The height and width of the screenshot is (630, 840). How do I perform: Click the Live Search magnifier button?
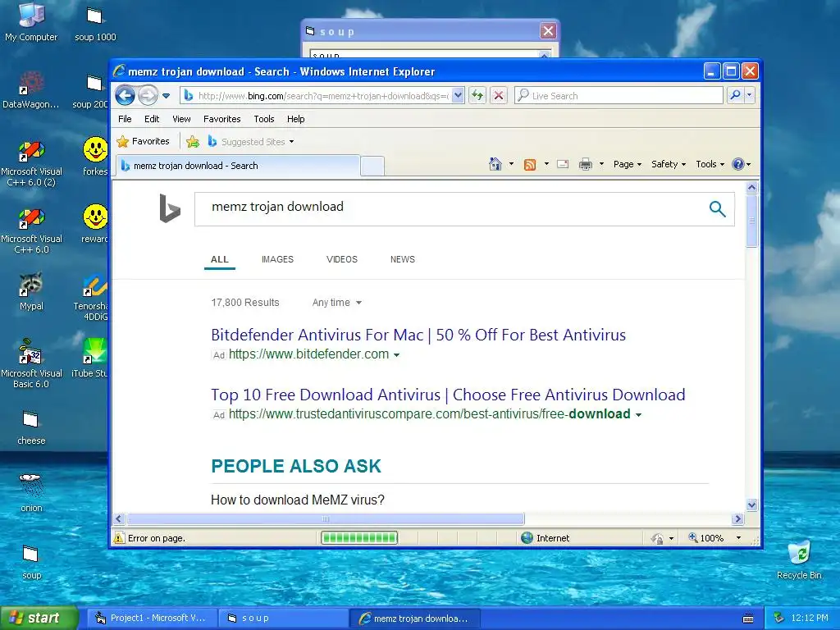(x=736, y=95)
